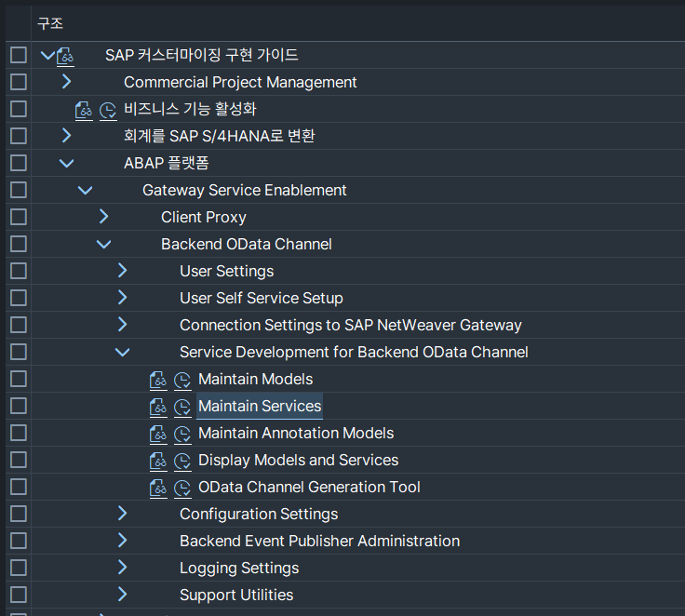Open documentation icon for Maintain Models

pos(158,380)
